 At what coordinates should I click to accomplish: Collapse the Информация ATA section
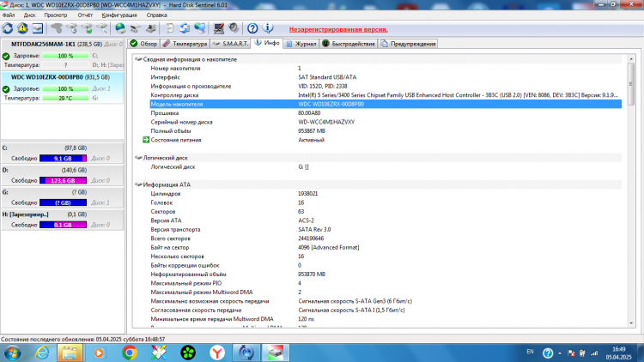(138, 184)
